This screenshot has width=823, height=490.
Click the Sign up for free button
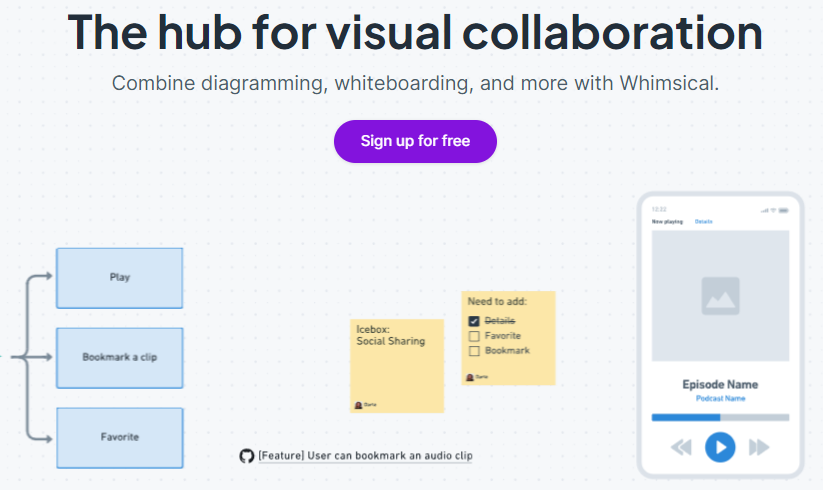point(415,141)
